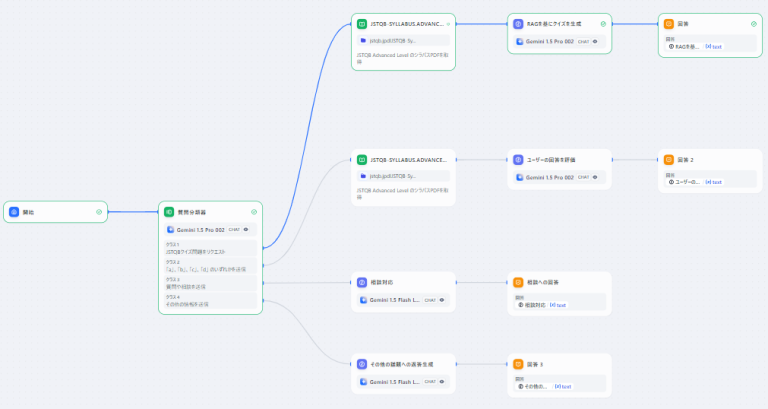768x409 pixels.
Task: Click the text variable tag in 回答 2
Action: click(x=715, y=182)
